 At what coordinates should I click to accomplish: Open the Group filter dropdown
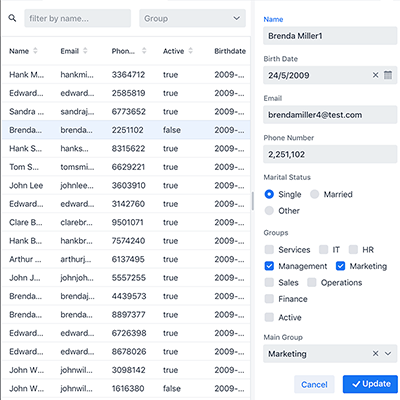(x=193, y=18)
